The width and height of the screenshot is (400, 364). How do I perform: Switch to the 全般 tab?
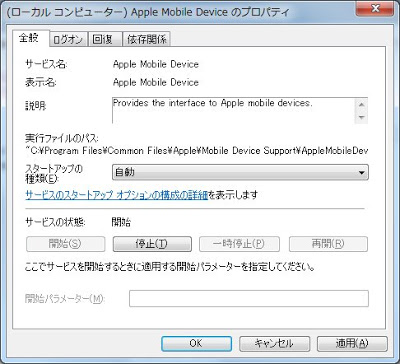(x=31, y=38)
